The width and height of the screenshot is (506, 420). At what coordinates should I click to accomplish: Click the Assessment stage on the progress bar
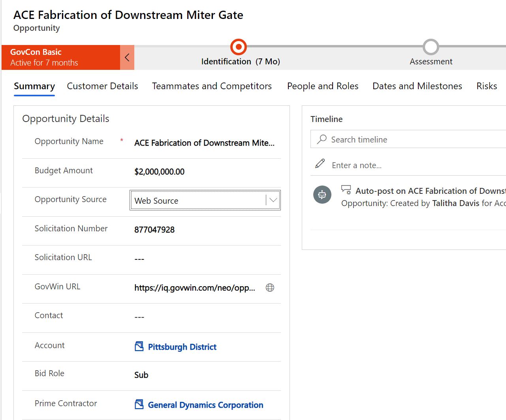pyautogui.click(x=431, y=47)
